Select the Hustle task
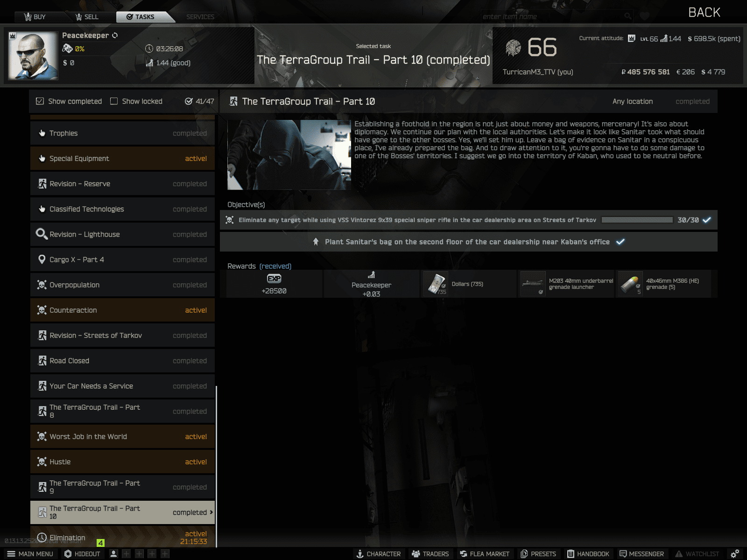This screenshot has width=747, height=560. 122,462
